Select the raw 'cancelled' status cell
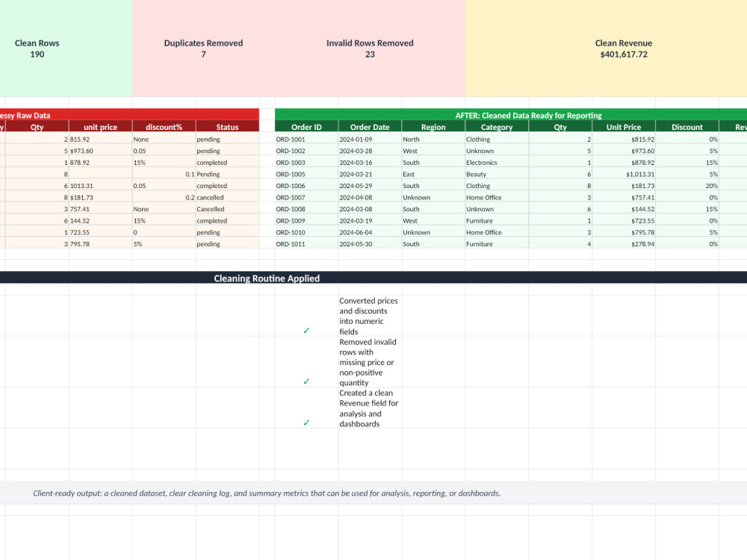The image size is (747, 560). point(227,197)
